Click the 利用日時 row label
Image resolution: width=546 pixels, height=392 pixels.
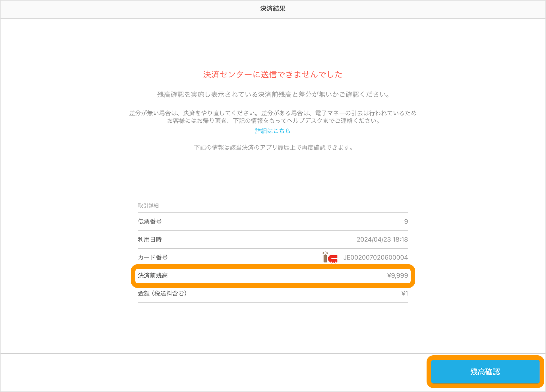pos(150,240)
